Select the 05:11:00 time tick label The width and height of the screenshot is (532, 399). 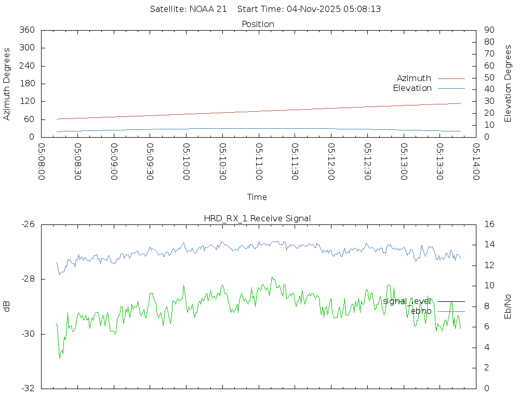point(258,162)
